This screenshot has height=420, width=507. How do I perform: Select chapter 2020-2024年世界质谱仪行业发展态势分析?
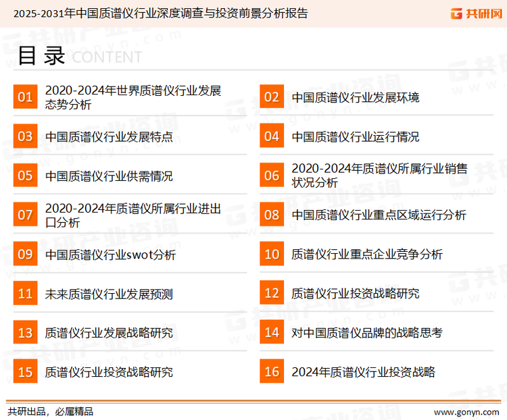pyautogui.click(x=133, y=97)
